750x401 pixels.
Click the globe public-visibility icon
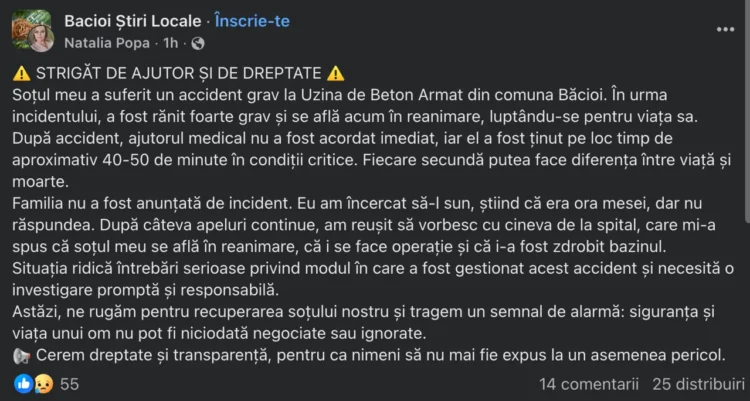[198, 44]
